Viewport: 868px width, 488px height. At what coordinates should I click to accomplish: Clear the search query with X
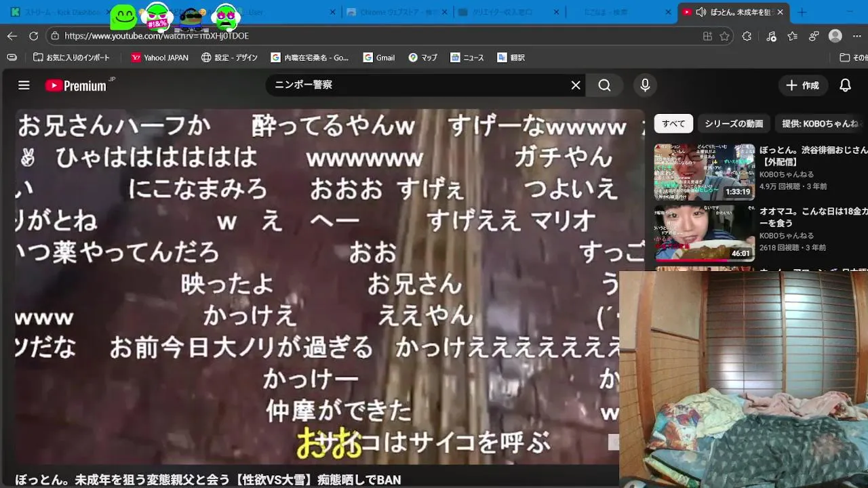click(x=576, y=85)
